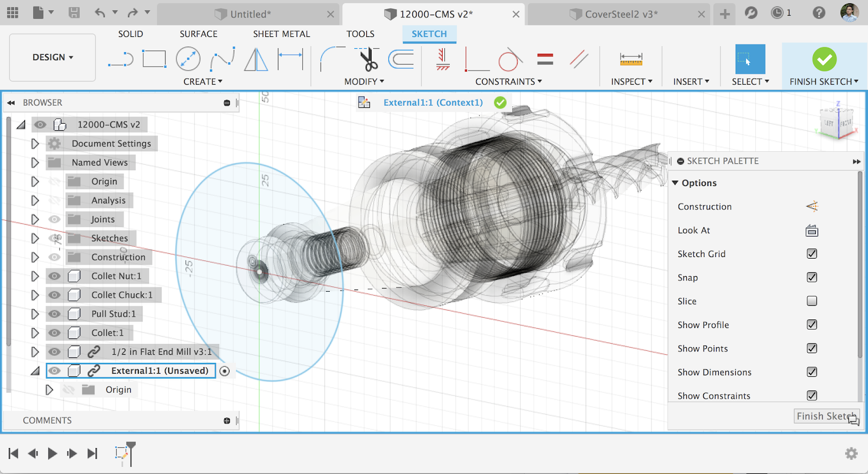Click the green FINISH SKETCH checkmark
Viewport: 868px width, 474px height.
(x=824, y=59)
